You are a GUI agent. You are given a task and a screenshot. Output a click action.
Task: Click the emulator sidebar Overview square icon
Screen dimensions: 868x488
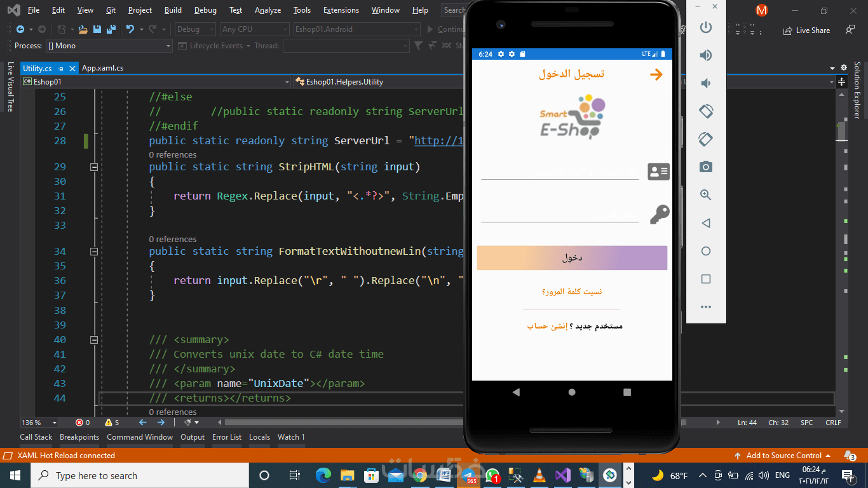705,279
